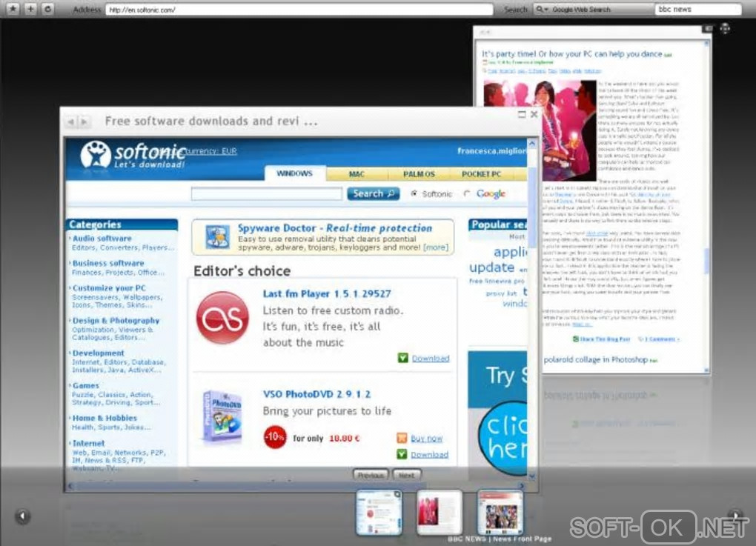Select the POCKET PC platform tab
This screenshot has height=546, width=756.
tap(481, 174)
